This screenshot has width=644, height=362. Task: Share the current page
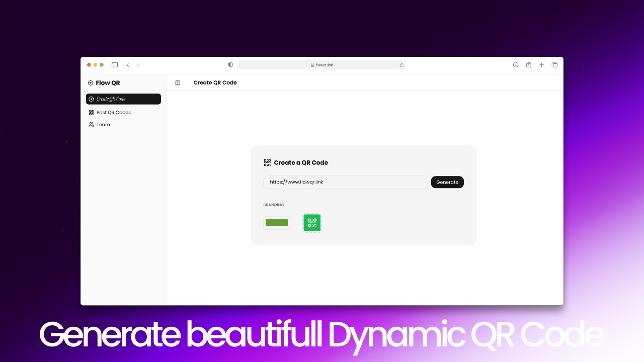(529, 64)
